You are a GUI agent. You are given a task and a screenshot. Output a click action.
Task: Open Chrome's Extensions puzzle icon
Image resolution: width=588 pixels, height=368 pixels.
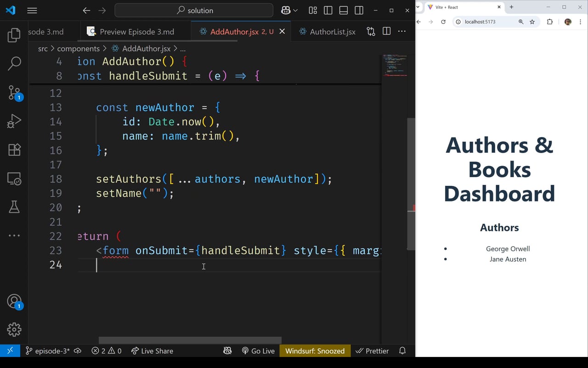coord(550,22)
